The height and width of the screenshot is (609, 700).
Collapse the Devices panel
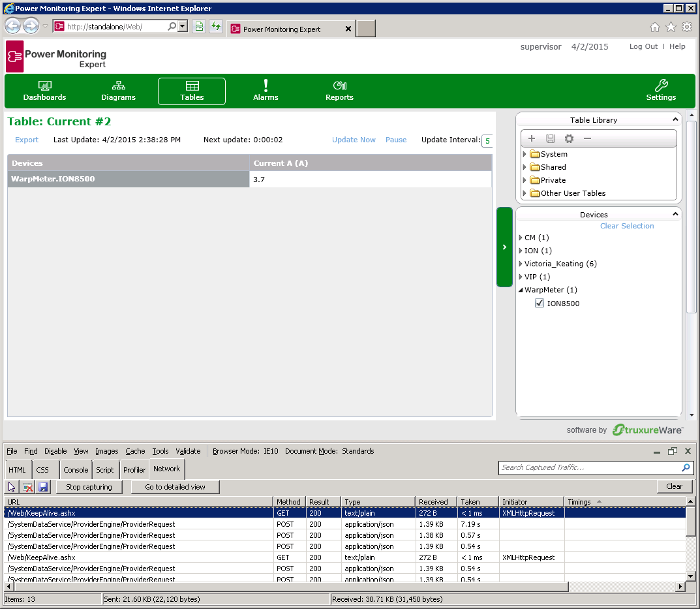pyautogui.click(x=675, y=214)
